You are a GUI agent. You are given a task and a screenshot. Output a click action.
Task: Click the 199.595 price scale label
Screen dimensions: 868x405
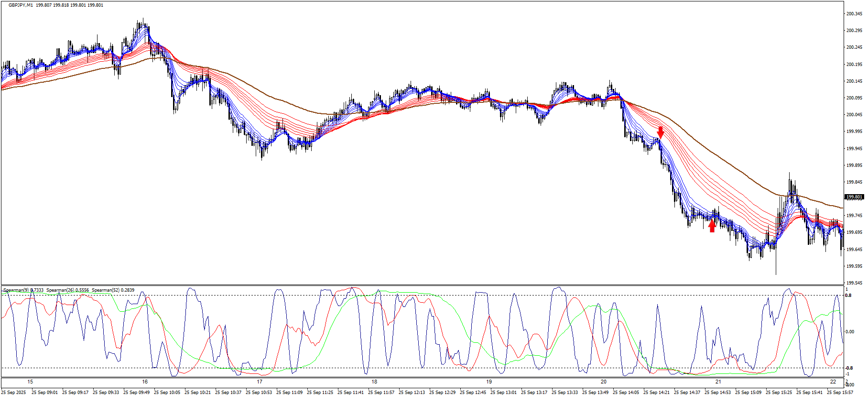click(x=854, y=266)
